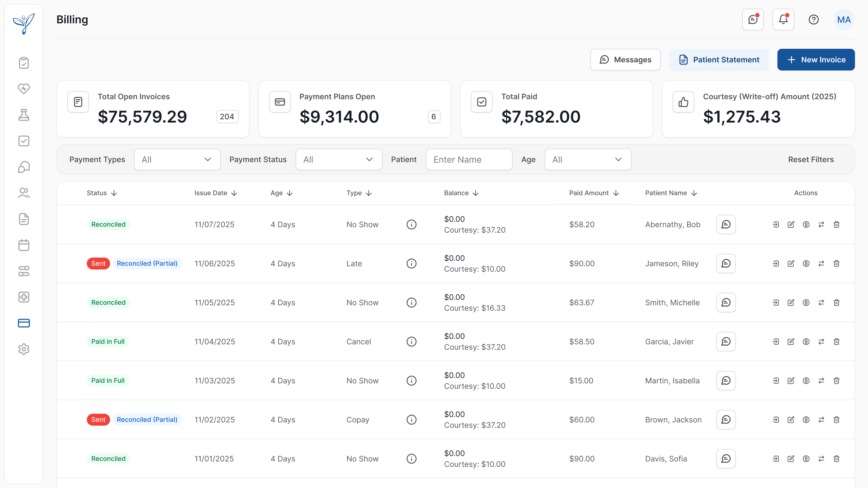
Task: Delete Abernathy, Bob invoice with trash icon
Action: [836, 224]
